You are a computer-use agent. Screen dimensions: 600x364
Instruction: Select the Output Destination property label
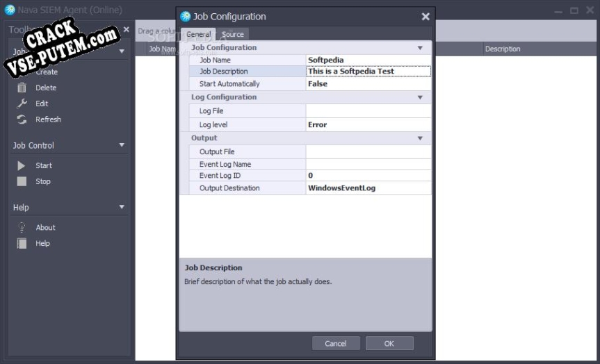coord(229,188)
